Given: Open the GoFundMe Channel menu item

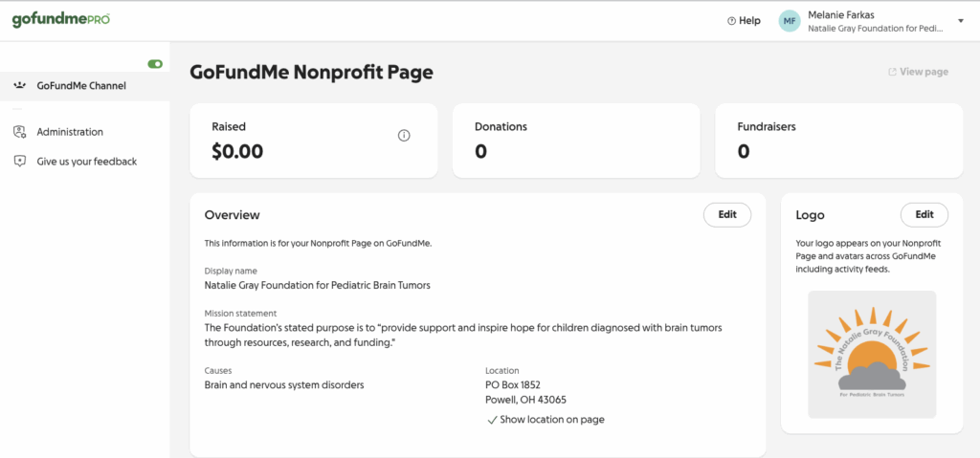Looking at the screenshot, I should coord(81,86).
